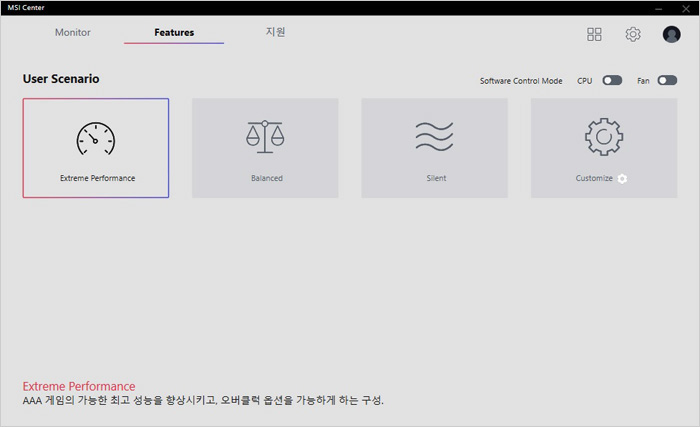
Task: Click the MSI Center window title
Action: [x=26, y=8]
